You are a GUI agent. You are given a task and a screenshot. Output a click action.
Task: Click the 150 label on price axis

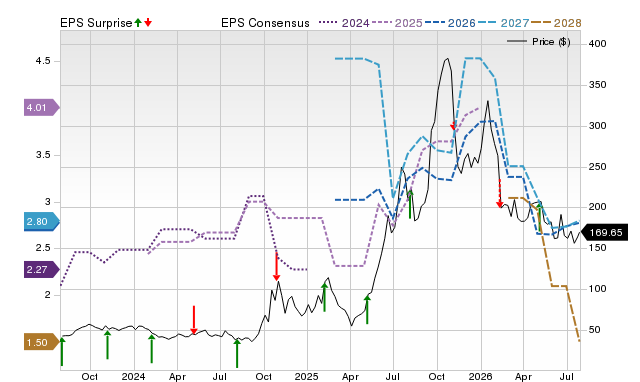(x=598, y=248)
